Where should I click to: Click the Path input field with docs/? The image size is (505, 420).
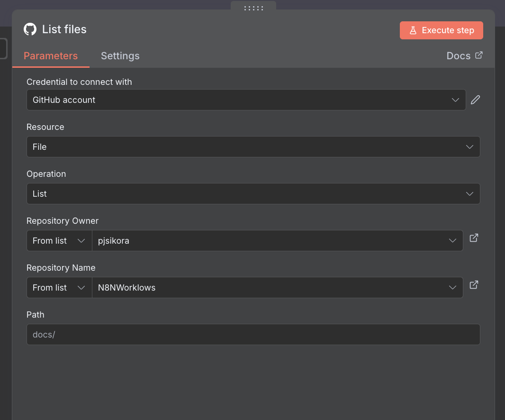click(x=253, y=335)
